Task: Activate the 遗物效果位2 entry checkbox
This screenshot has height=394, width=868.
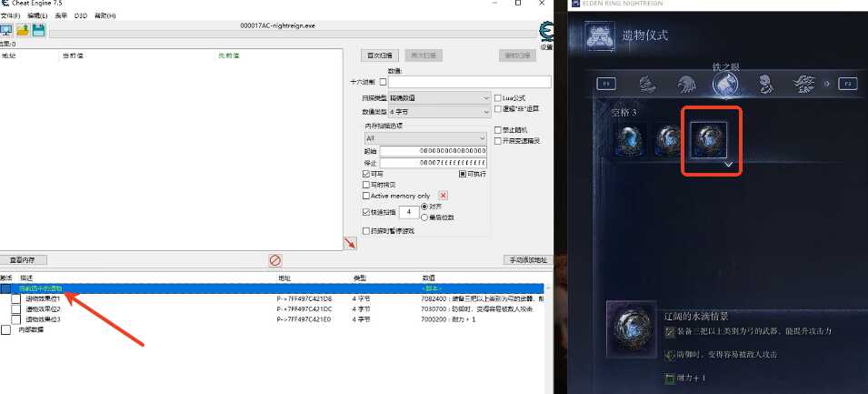Action: (x=16, y=309)
